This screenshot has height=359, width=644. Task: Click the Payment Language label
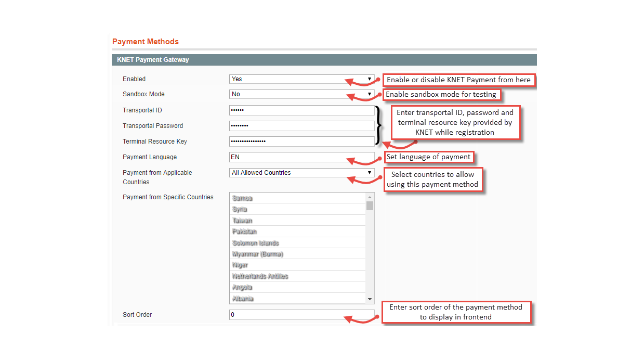(x=150, y=157)
